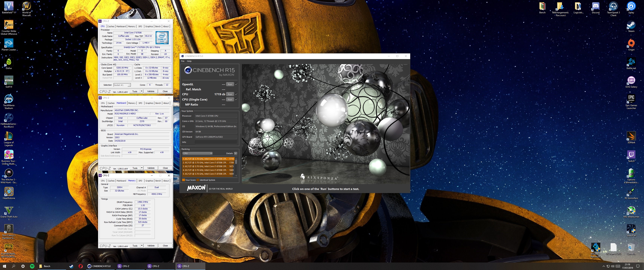Click Opera icon in the taskbar

(80, 266)
